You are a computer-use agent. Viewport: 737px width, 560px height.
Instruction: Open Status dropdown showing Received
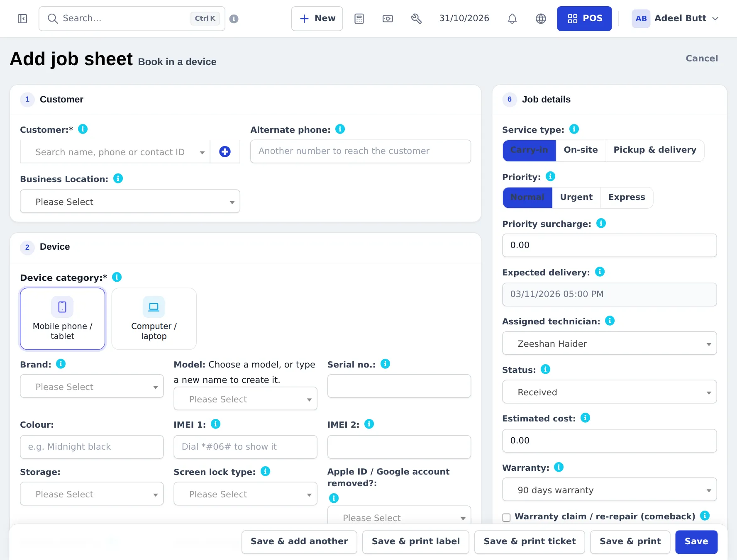pyautogui.click(x=610, y=392)
